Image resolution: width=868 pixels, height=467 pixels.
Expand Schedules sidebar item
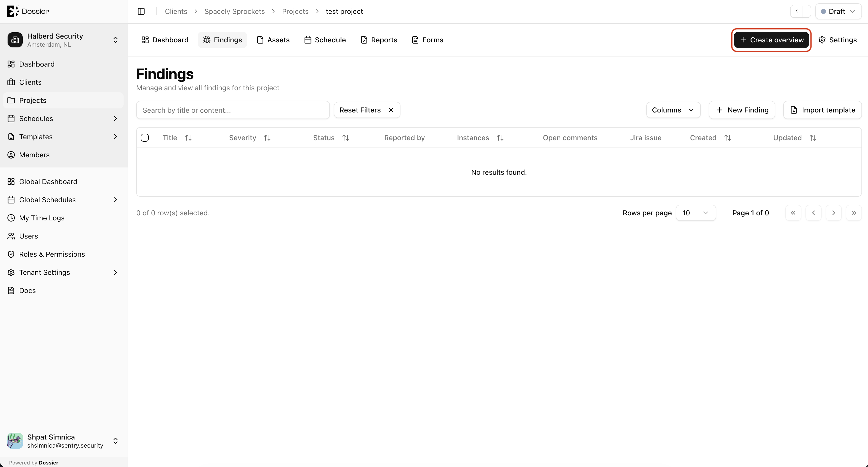click(x=115, y=119)
